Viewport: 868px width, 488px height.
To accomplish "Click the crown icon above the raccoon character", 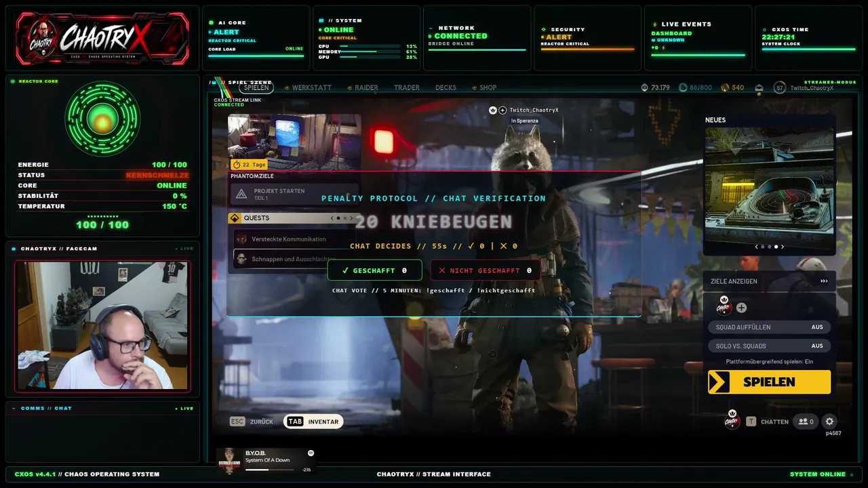I will pyautogui.click(x=493, y=110).
